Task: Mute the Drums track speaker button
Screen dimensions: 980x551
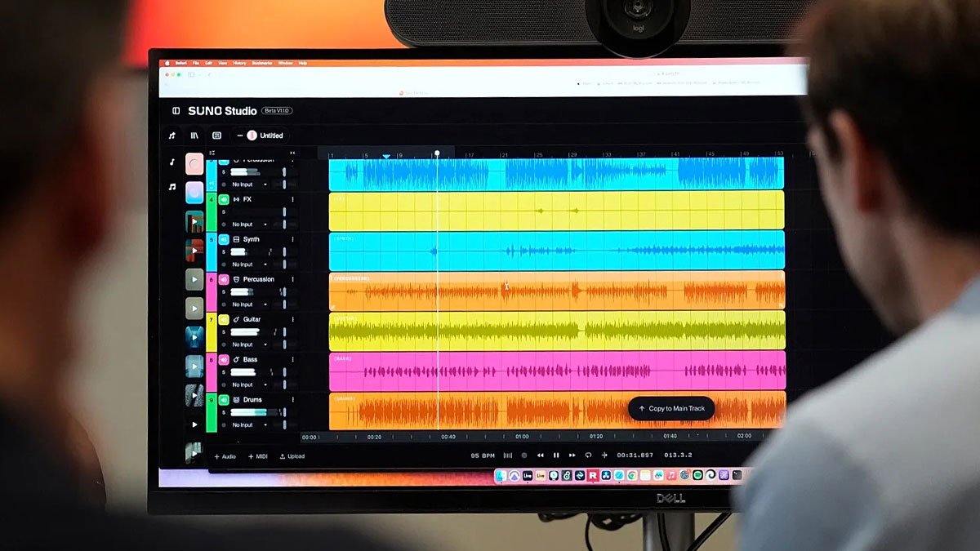Action: click(224, 400)
